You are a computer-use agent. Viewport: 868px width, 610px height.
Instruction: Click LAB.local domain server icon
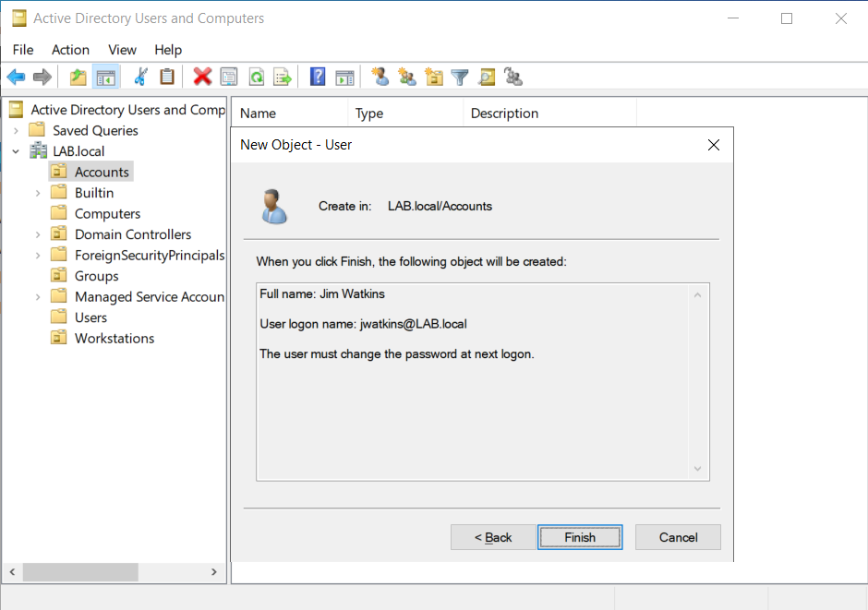click(x=38, y=150)
